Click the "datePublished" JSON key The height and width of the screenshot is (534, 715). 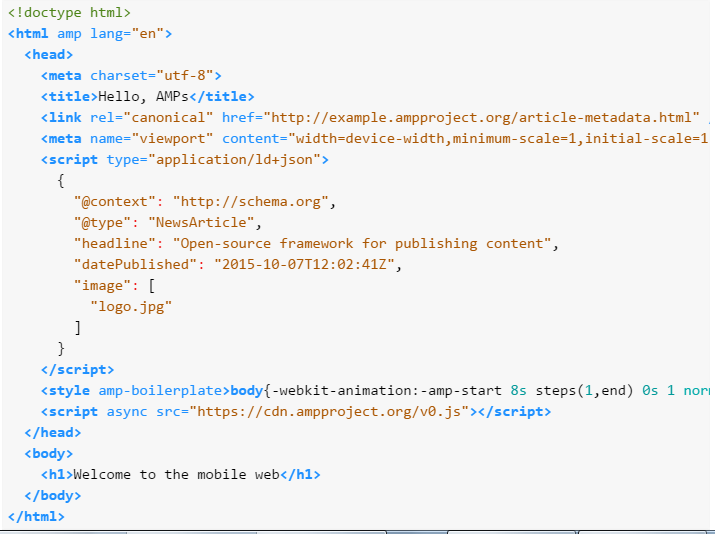(x=135, y=264)
